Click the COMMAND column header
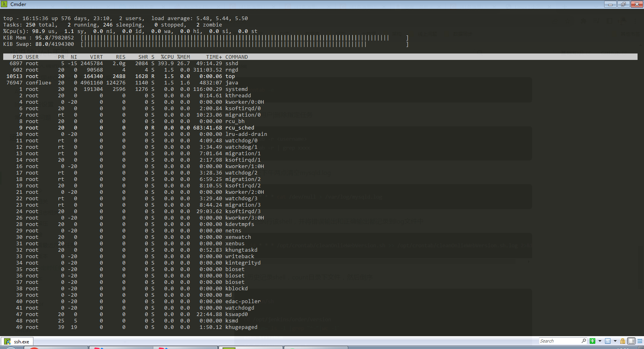This screenshot has height=349, width=644. 237,57
